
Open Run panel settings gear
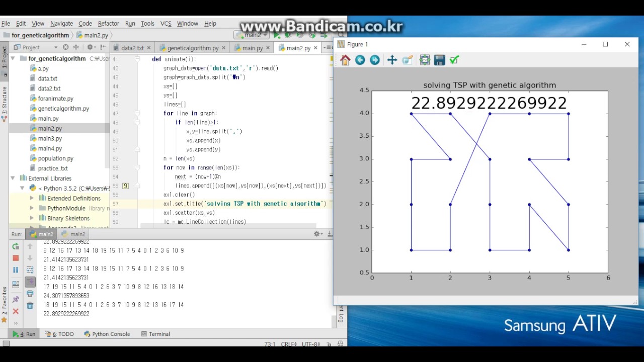[x=318, y=234]
